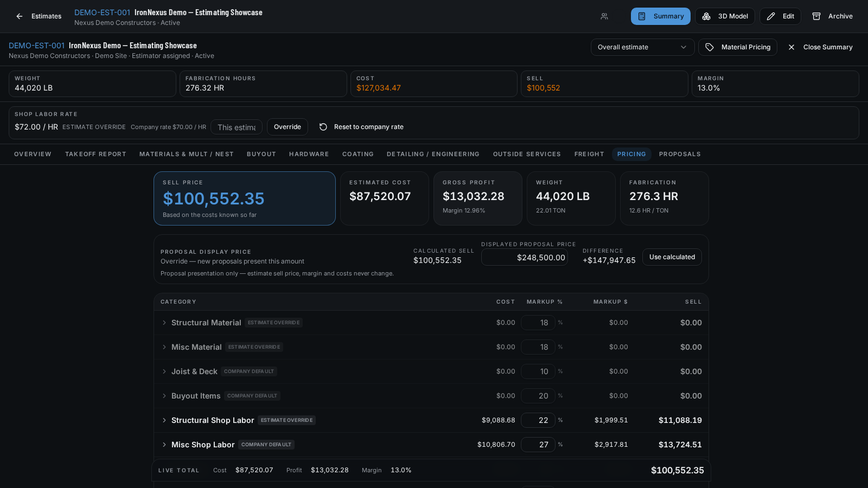Click the Material Pricing button label
Viewport: 868px width, 488px height.
pos(746,47)
